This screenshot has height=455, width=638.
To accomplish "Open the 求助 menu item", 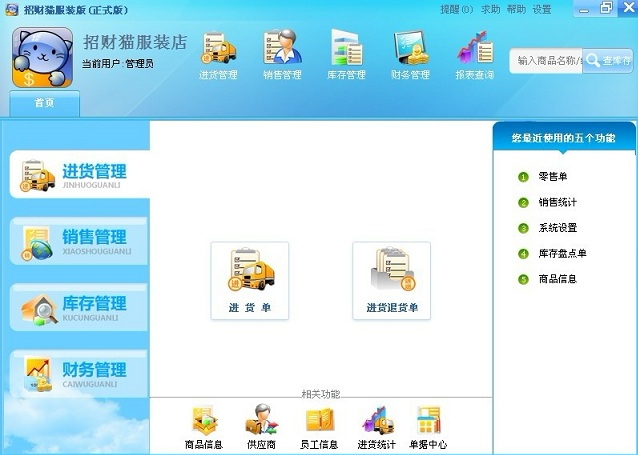I will (491, 9).
